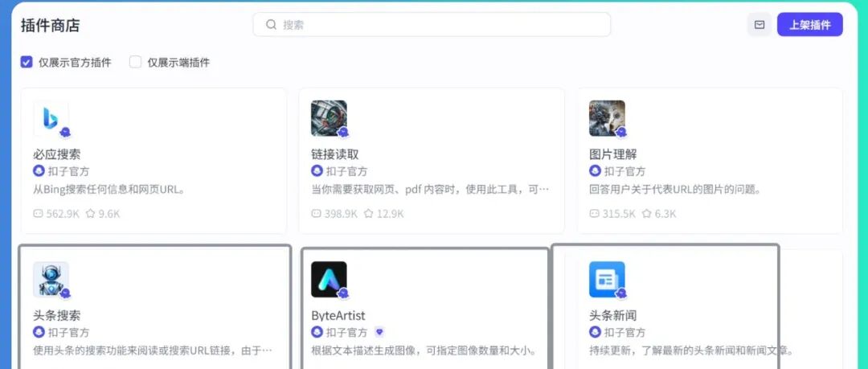Screen dimensions: 868x369
Task: Click the 12.9K favorites count text
Action: 391,214
